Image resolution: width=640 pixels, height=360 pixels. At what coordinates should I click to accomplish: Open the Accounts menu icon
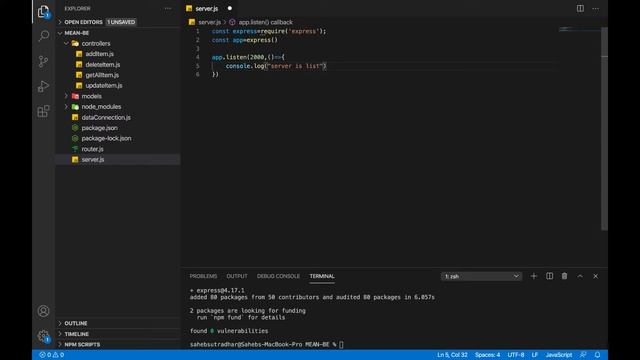click(43, 311)
